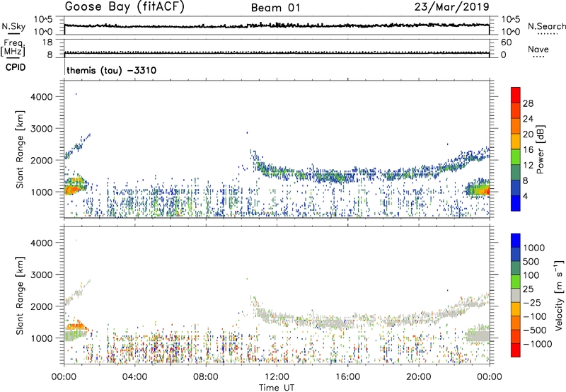Click the N.Search legend label

coord(546,26)
